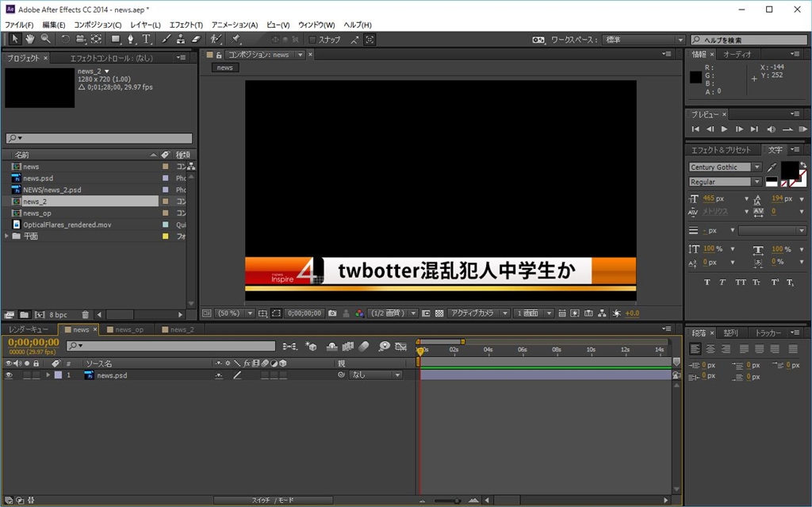Delete selected project item with trash icon
The image size is (812, 507).
(x=86, y=315)
